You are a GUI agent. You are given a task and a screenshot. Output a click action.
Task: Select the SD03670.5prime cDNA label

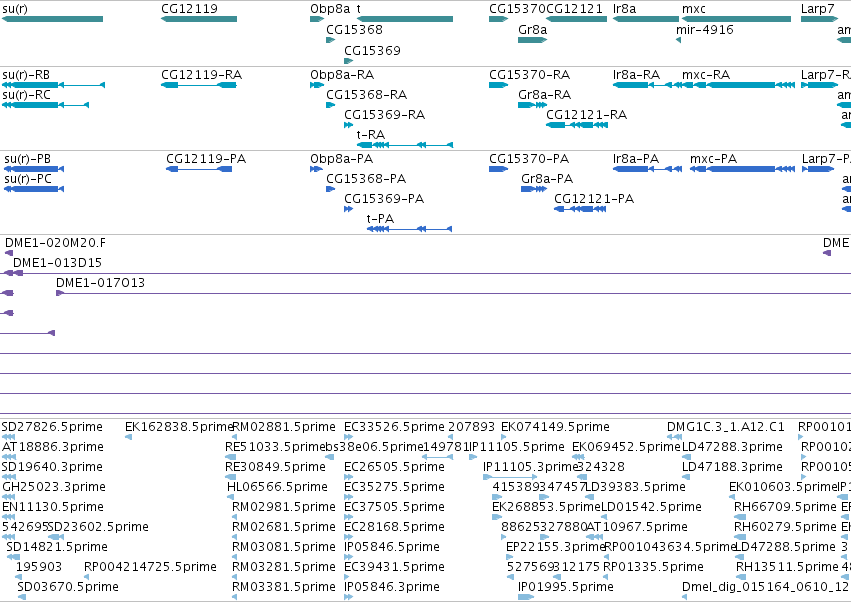tap(68, 587)
